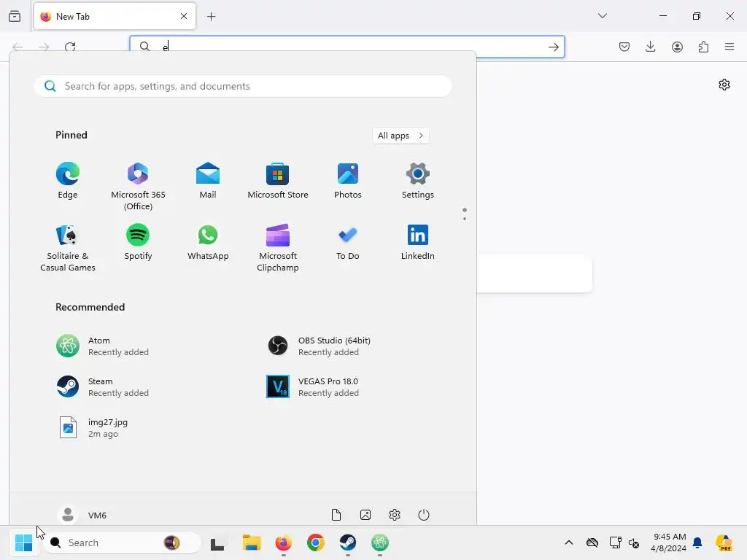
Task: Open the Firefox application menu
Action: (x=729, y=47)
